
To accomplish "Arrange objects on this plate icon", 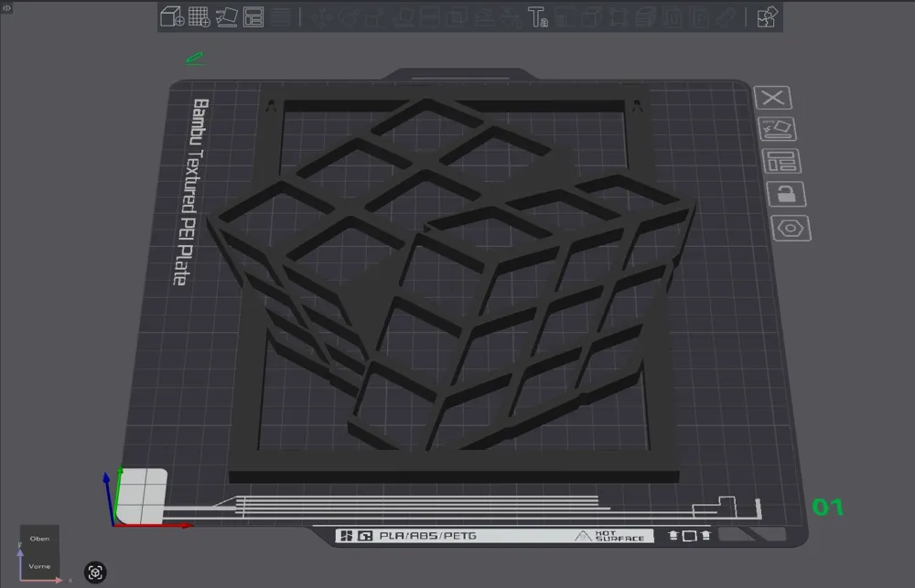I will pos(781,161).
